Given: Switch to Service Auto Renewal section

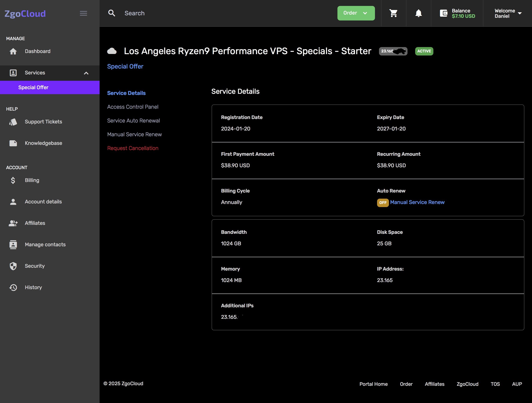Looking at the screenshot, I should click(x=133, y=121).
